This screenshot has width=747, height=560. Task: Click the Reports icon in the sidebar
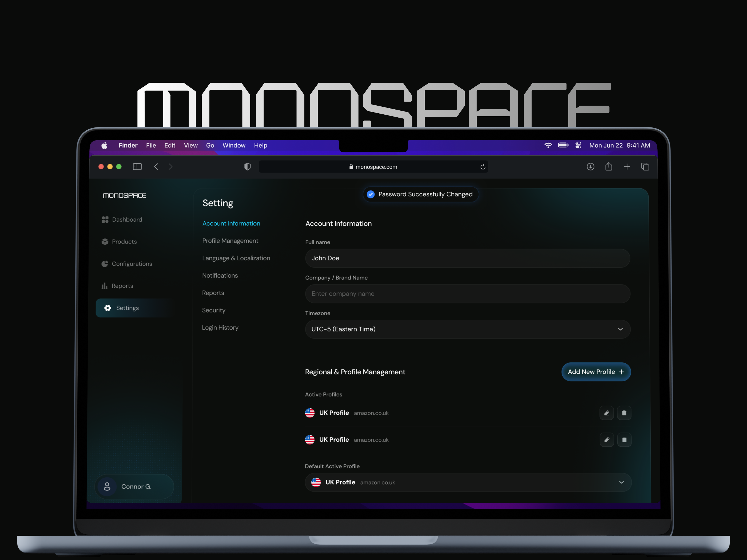pos(104,286)
